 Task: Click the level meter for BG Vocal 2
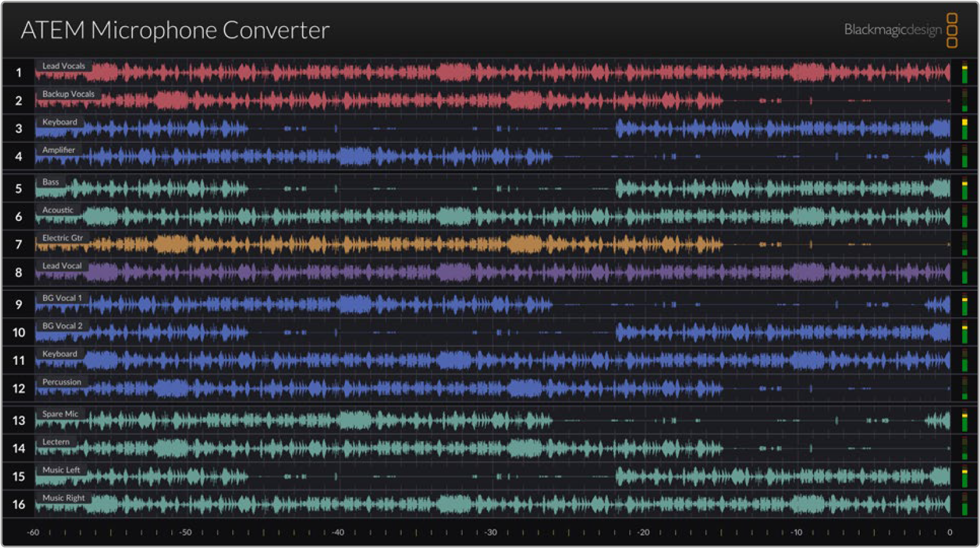coord(965,332)
